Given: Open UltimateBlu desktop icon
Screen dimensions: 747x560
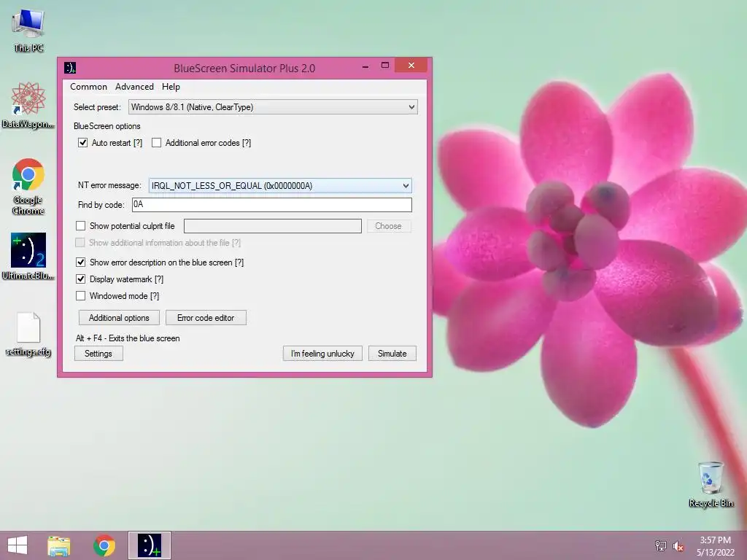Looking at the screenshot, I should (x=28, y=256).
